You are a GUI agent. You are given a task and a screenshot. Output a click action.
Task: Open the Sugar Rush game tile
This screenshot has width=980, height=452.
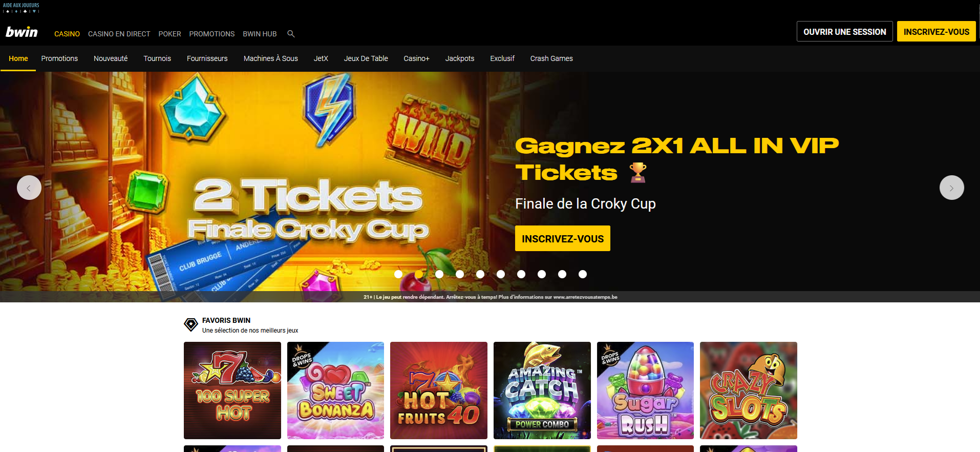[x=645, y=391]
